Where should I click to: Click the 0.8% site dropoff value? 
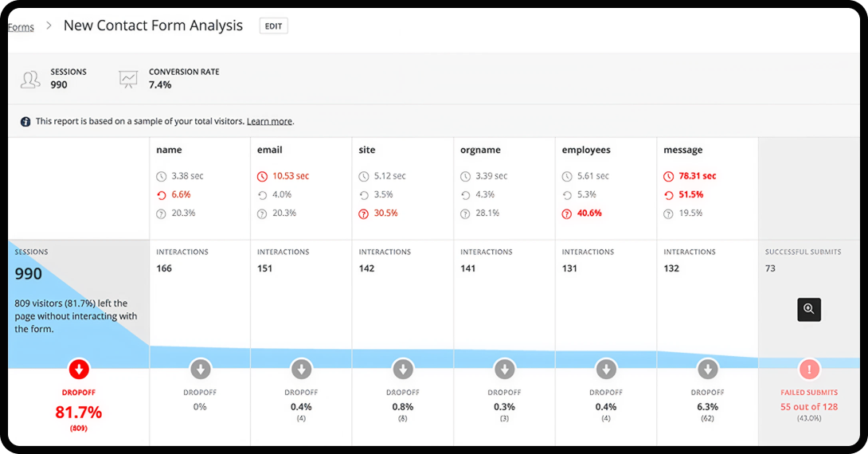[x=402, y=407]
